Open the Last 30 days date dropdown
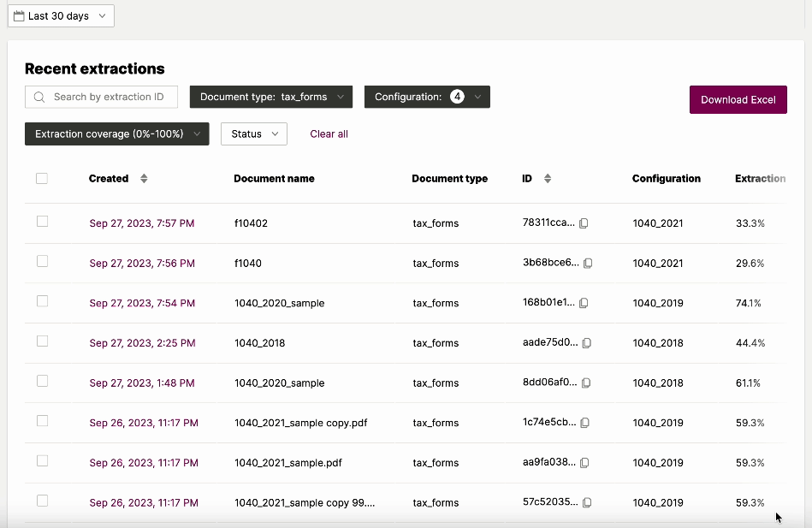812x528 pixels. [x=61, y=16]
